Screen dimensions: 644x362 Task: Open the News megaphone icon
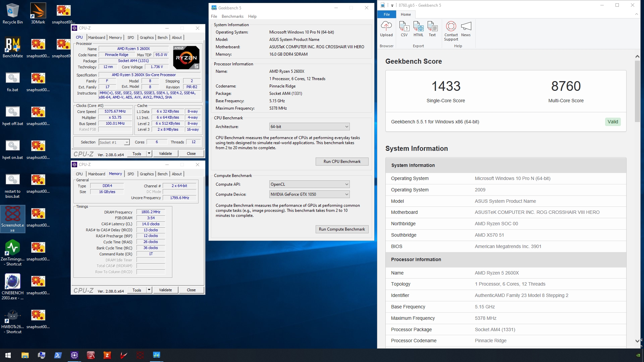(466, 29)
